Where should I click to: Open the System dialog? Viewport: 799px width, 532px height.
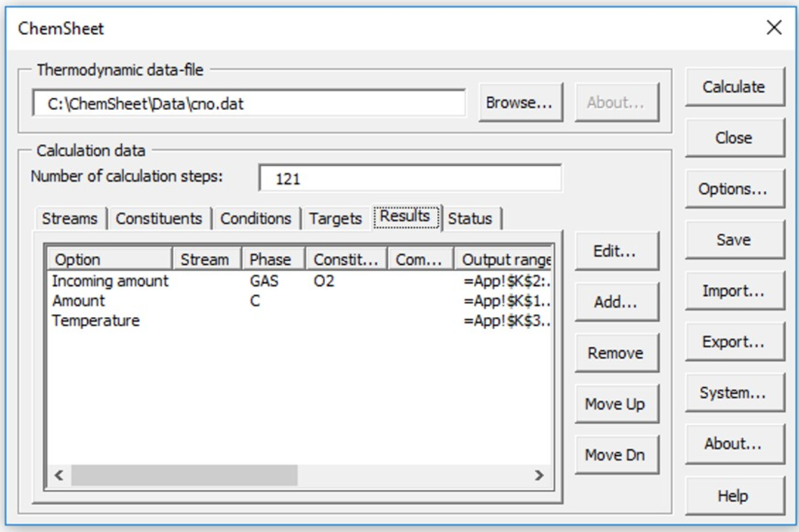click(733, 393)
